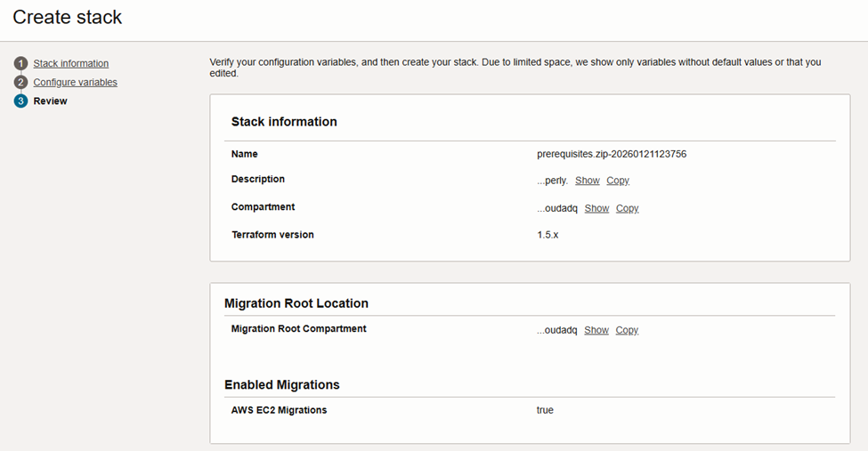The width and height of the screenshot is (868, 451).
Task: Click the step 2 numbered circle icon
Action: point(20,83)
